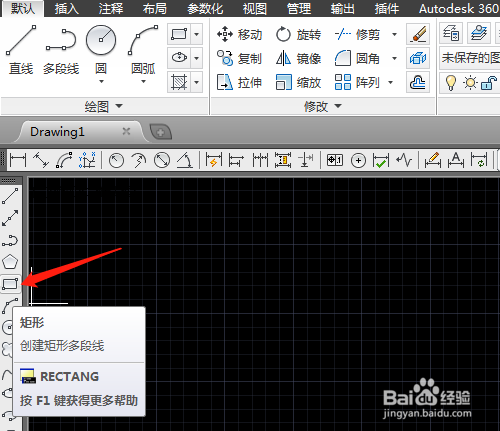
Task: Open the Layer Properties icon
Action: pyautogui.click(x=451, y=33)
